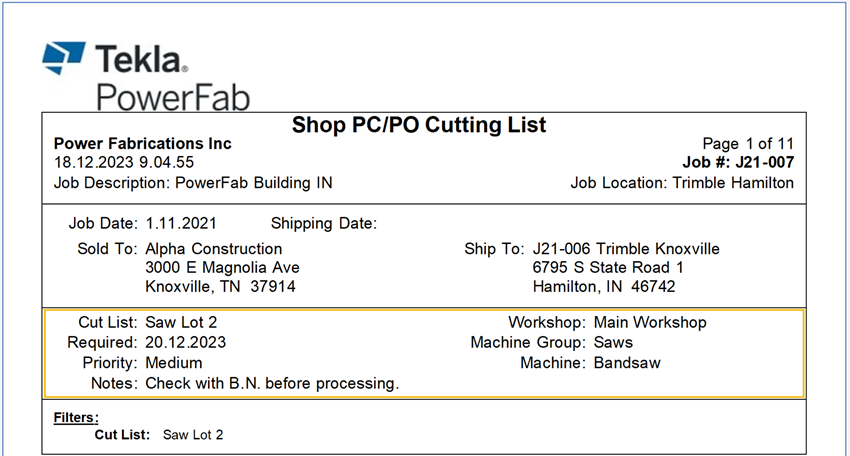Click Alpha Construction in Sold To
Viewport: 850px width, 456px height.
click(x=214, y=249)
